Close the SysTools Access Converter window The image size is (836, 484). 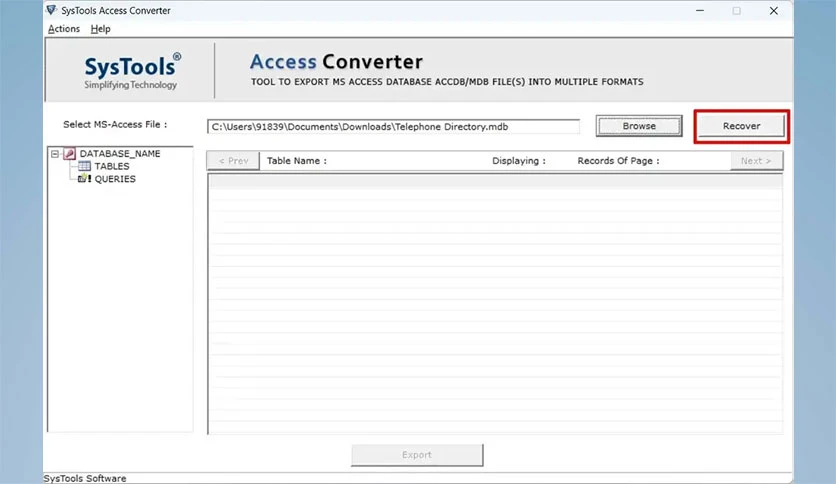[x=774, y=11]
